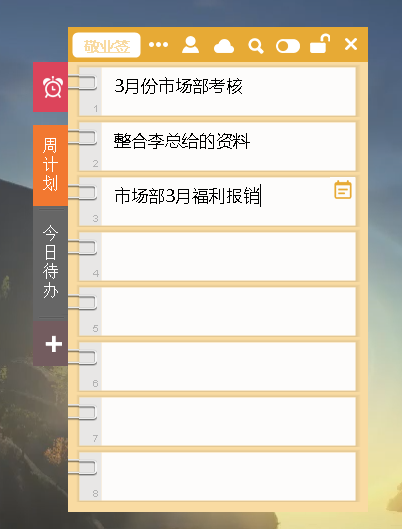Image resolution: width=402 pixels, height=529 pixels.
Task: Click the red alarm clock reminder tab
Action: tap(51, 87)
